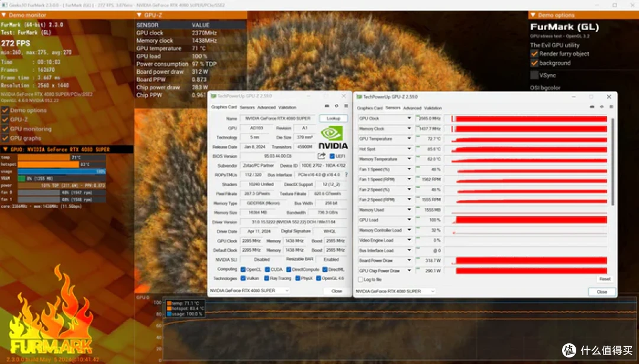The width and height of the screenshot is (639, 364).
Task: Click the refresh icon in the Sensors window
Action: [x=602, y=107]
